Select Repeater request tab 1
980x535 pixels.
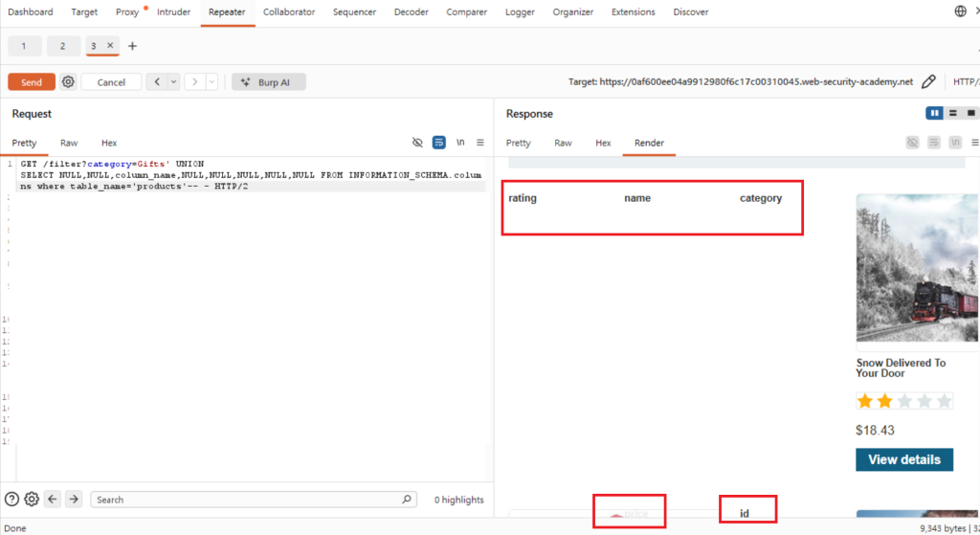24,46
